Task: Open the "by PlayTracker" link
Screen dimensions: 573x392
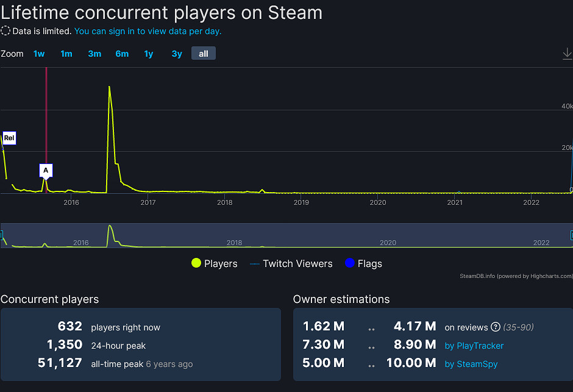Action: click(x=474, y=346)
